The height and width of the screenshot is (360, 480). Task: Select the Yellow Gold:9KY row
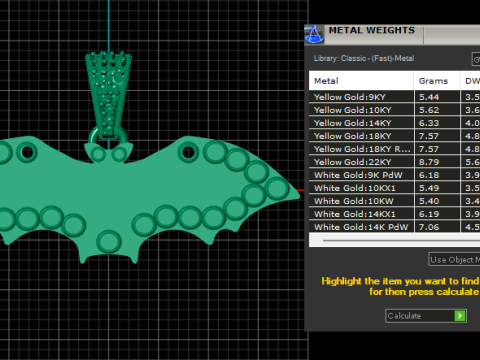[394, 97]
